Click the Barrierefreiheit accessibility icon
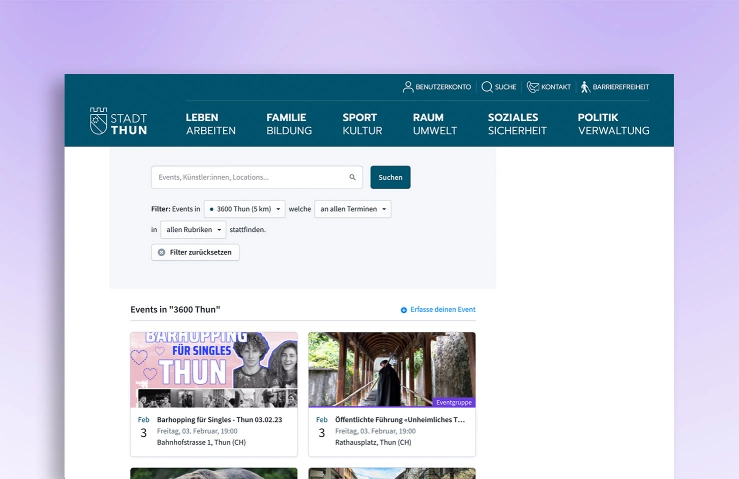The width and height of the screenshot is (739, 479). [x=585, y=87]
